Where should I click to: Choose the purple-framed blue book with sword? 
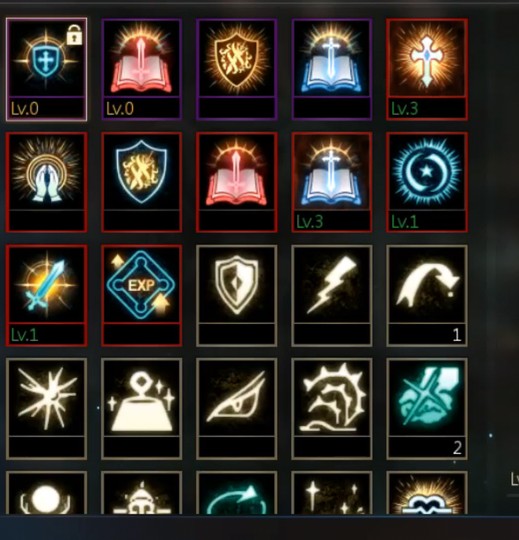pos(332,69)
